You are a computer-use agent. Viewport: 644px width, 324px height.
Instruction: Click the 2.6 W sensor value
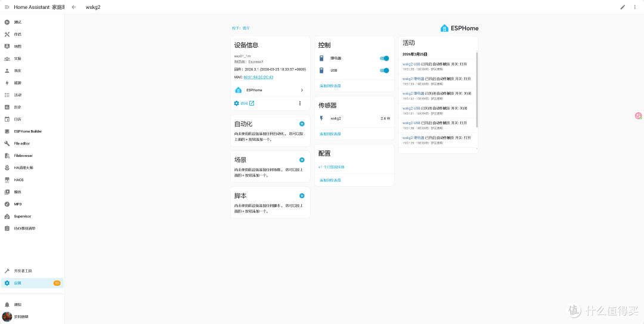coord(385,118)
